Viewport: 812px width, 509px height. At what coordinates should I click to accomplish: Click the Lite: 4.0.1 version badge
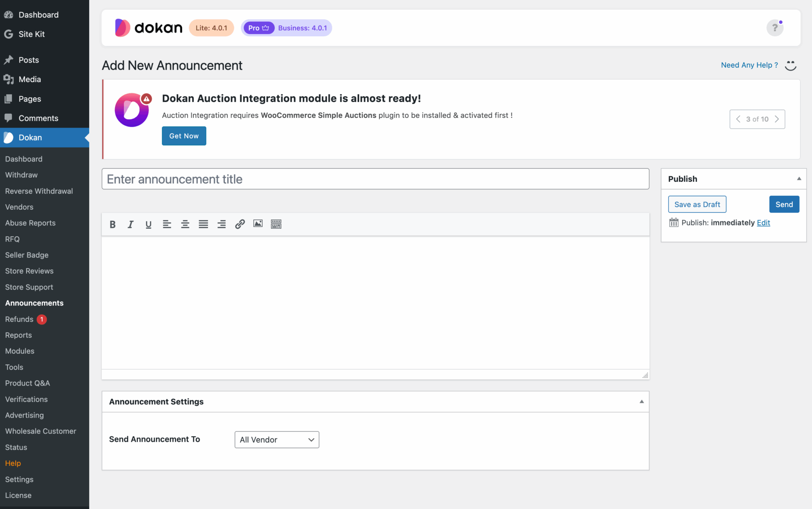(x=211, y=28)
